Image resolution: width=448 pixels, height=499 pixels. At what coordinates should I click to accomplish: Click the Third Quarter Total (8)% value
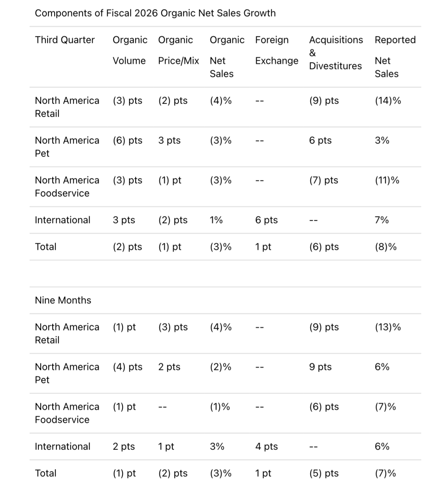click(386, 247)
